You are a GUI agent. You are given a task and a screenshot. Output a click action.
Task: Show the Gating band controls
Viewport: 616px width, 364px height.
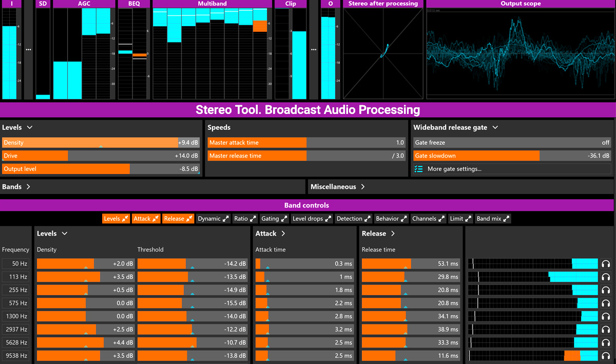tap(274, 219)
